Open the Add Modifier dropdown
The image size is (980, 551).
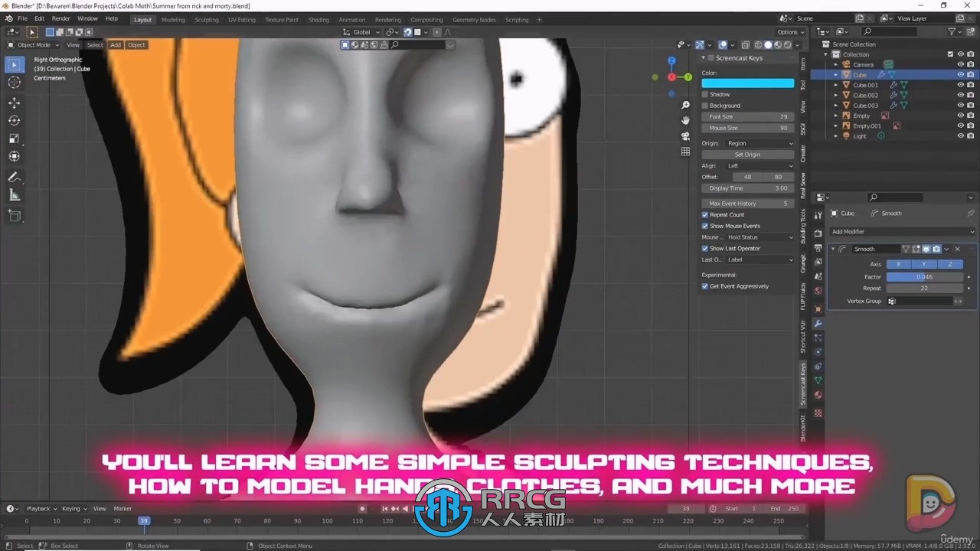903,232
